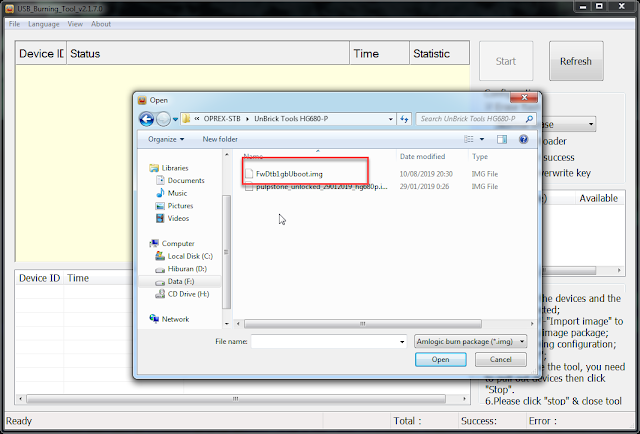640x434 pixels.
Task: Click the Open button in dialog
Action: [x=440, y=359]
